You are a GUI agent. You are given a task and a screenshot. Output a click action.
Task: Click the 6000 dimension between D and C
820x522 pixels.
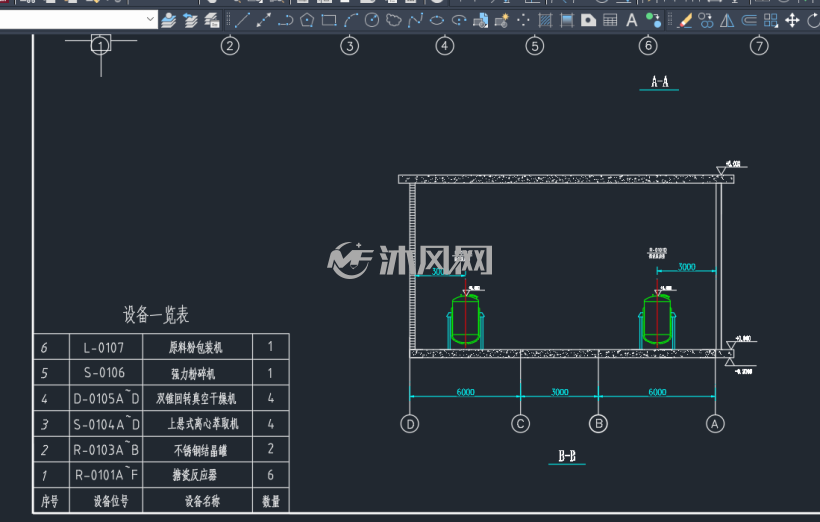coord(465,392)
